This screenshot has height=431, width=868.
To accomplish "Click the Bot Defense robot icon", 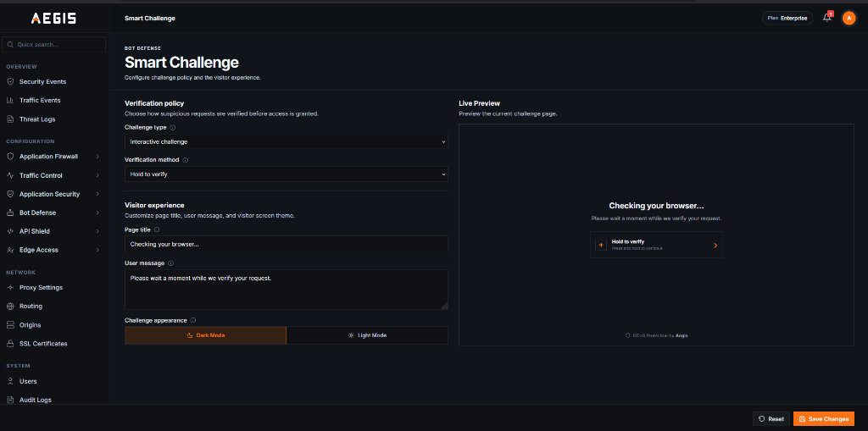I will click(10, 213).
